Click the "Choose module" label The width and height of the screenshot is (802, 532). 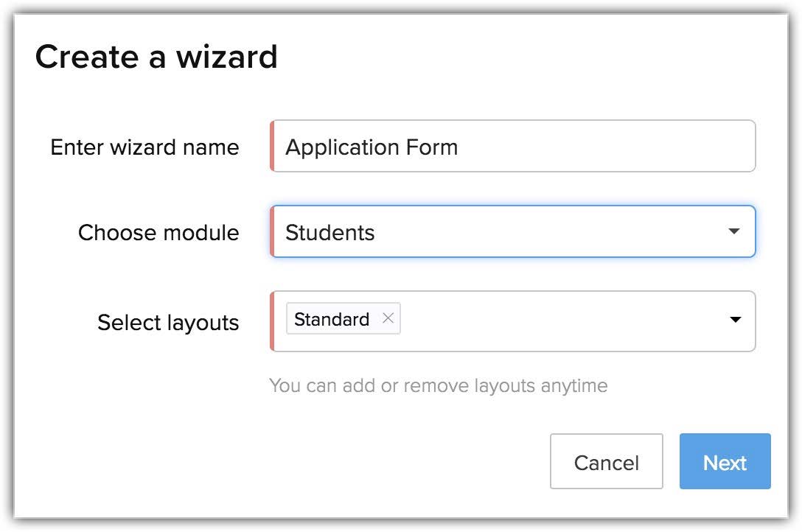click(158, 233)
